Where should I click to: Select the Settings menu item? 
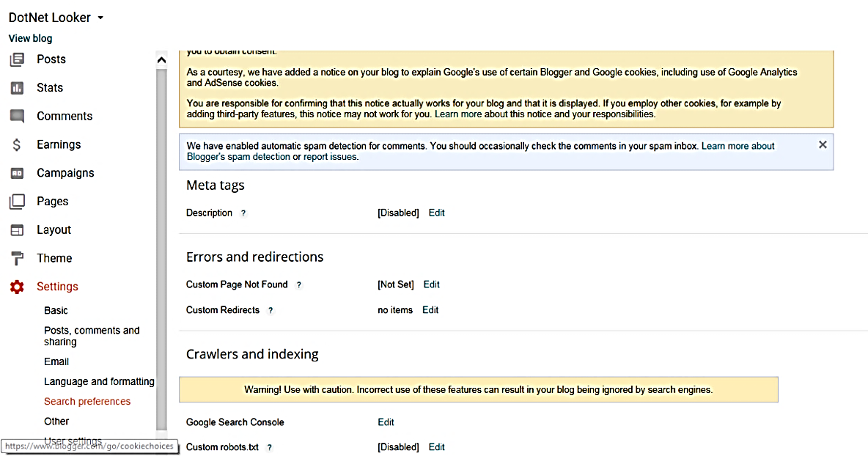tap(58, 287)
